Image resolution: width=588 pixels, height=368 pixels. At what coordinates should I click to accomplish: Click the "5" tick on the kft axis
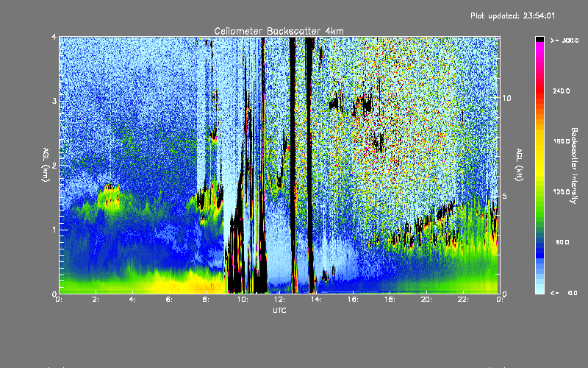(504, 196)
